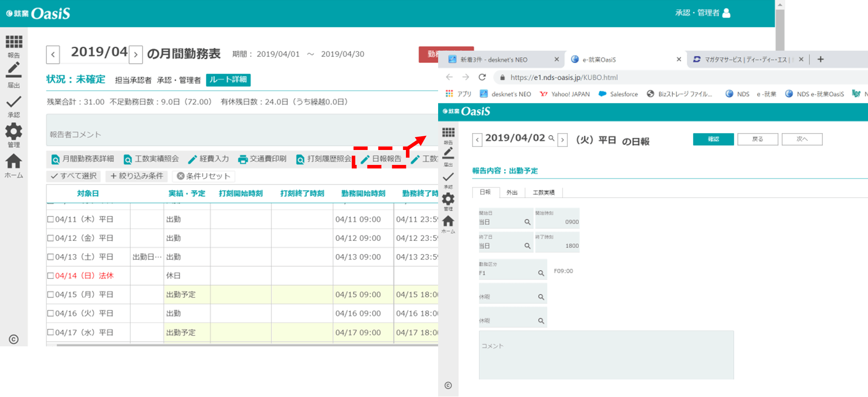Click the 承認・管理者 user profile icon
This screenshot has height=397, width=868.
tap(726, 13)
